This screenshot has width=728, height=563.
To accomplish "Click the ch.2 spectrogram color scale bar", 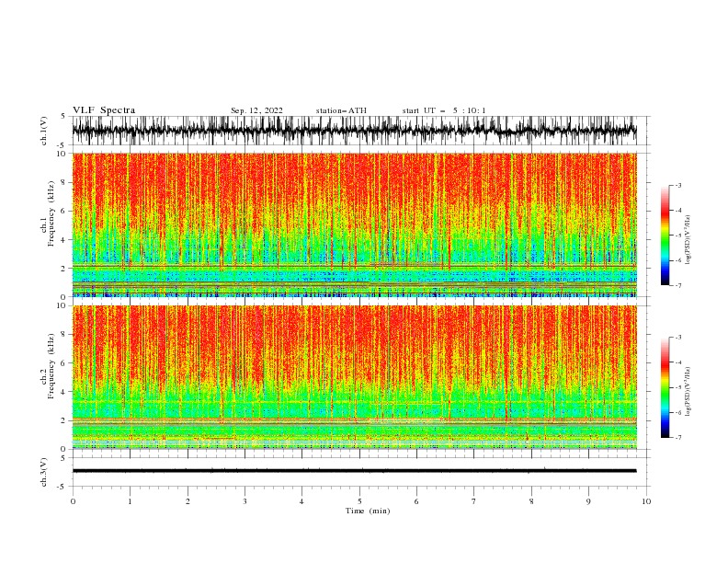I will pos(665,387).
